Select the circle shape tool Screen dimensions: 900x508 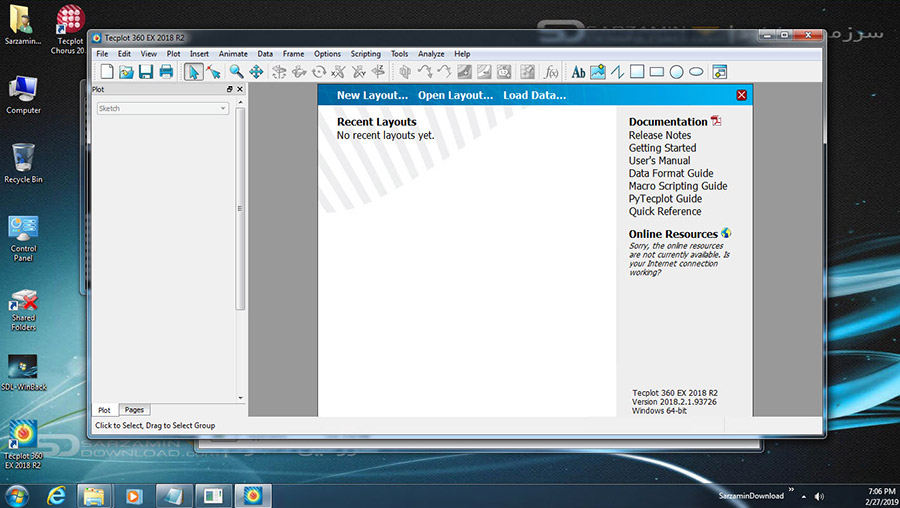[677, 72]
